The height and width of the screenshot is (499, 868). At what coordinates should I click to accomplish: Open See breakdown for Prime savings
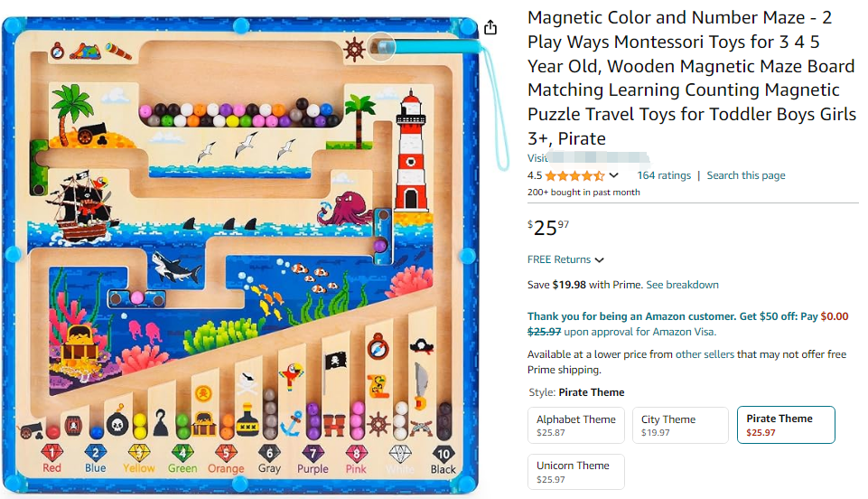point(682,285)
